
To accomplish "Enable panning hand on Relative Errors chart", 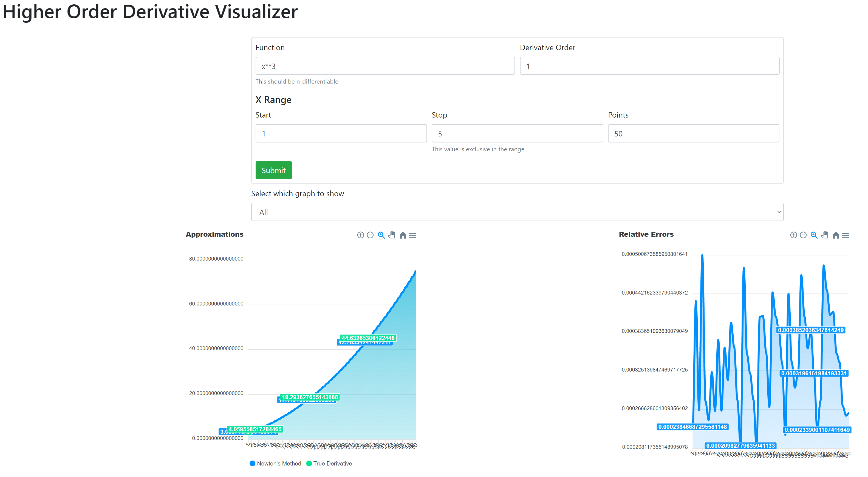I will 825,235.
